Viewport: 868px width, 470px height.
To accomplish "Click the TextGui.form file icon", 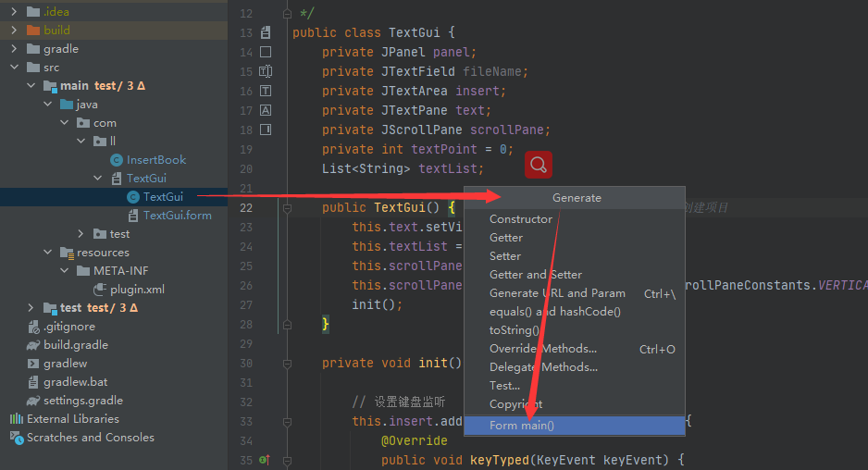I will tap(133, 216).
